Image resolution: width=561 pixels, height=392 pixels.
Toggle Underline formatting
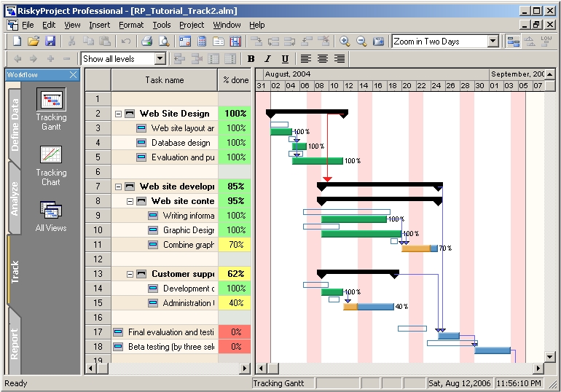pos(285,59)
